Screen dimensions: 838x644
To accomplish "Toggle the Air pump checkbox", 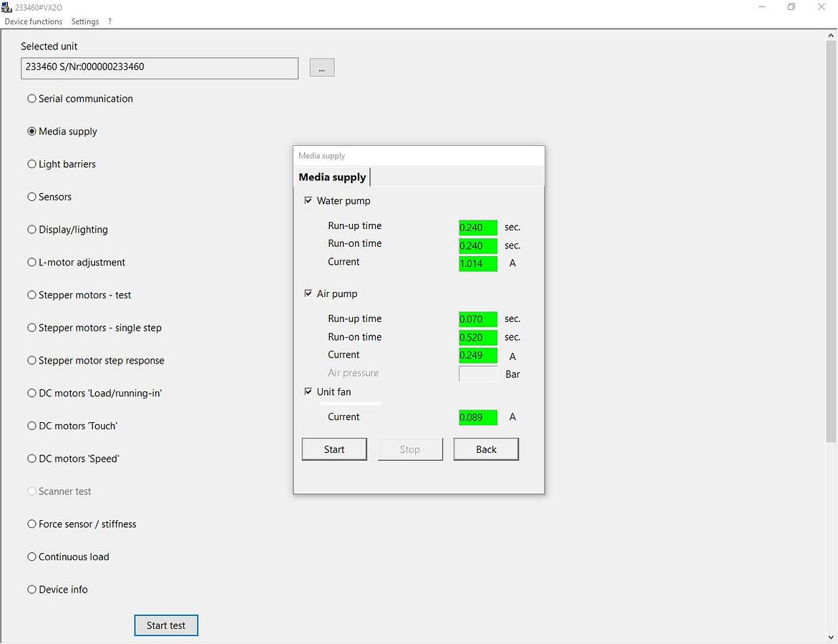I will tap(308, 294).
